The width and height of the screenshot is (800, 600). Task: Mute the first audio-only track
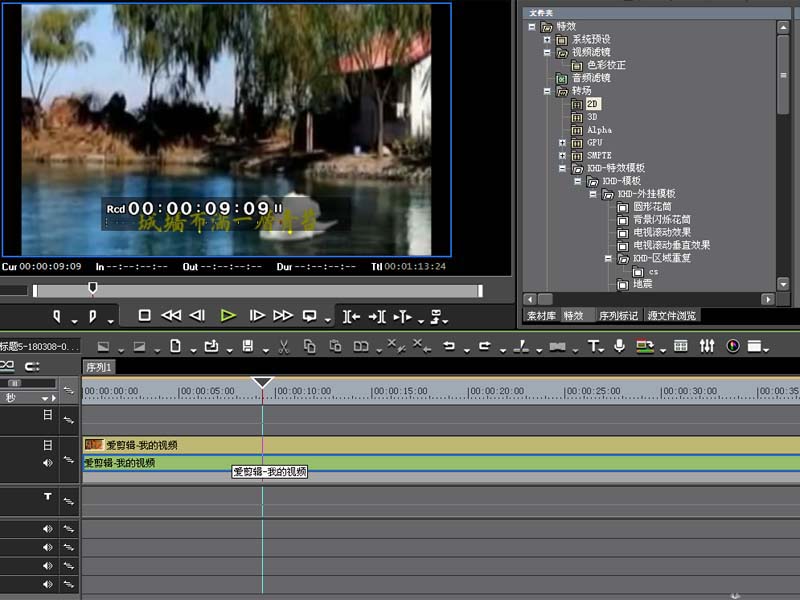[x=47, y=529]
